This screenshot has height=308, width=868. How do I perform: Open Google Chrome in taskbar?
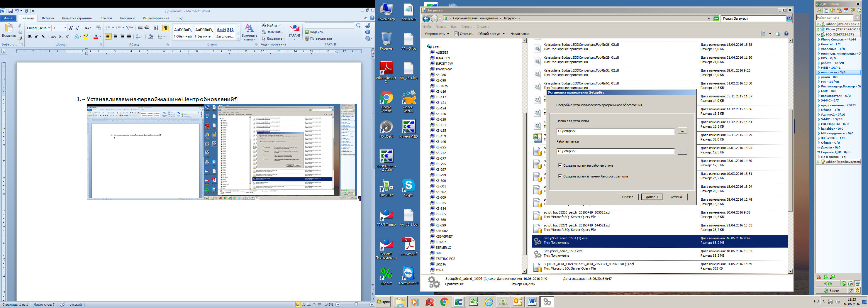(444, 302)
